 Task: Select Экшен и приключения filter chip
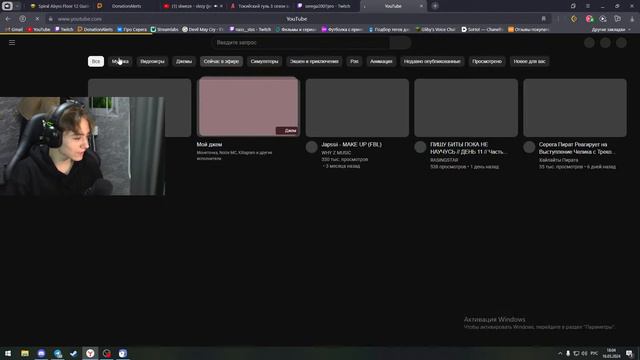point(314,61)
